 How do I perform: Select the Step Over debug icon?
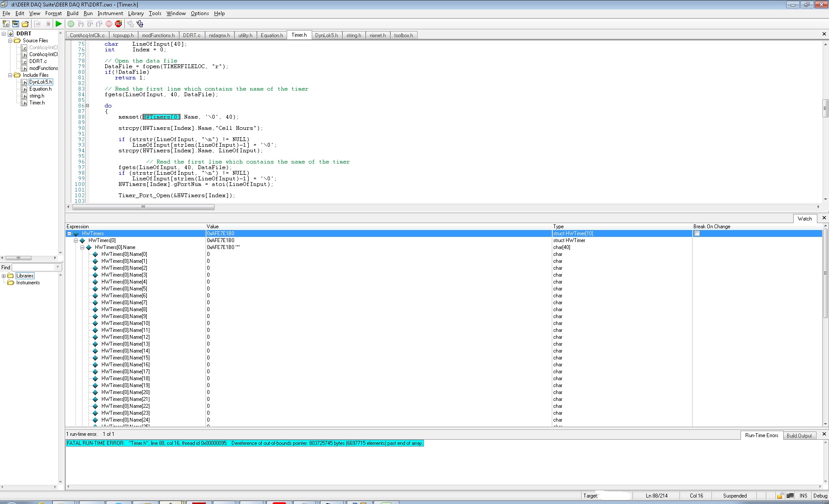point(90,24)
